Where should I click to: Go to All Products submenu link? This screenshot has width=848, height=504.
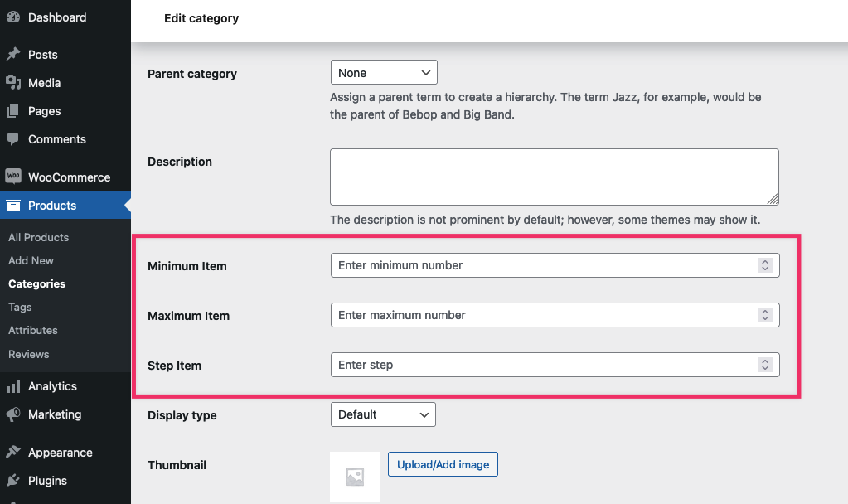(38, 237)
